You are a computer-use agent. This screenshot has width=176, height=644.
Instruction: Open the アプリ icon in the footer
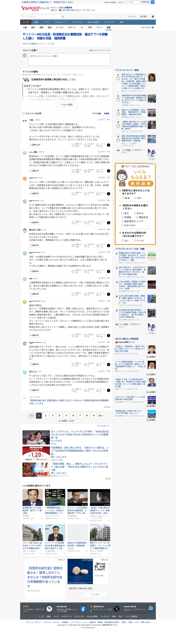pyautogui.click(x=49, y=609)
